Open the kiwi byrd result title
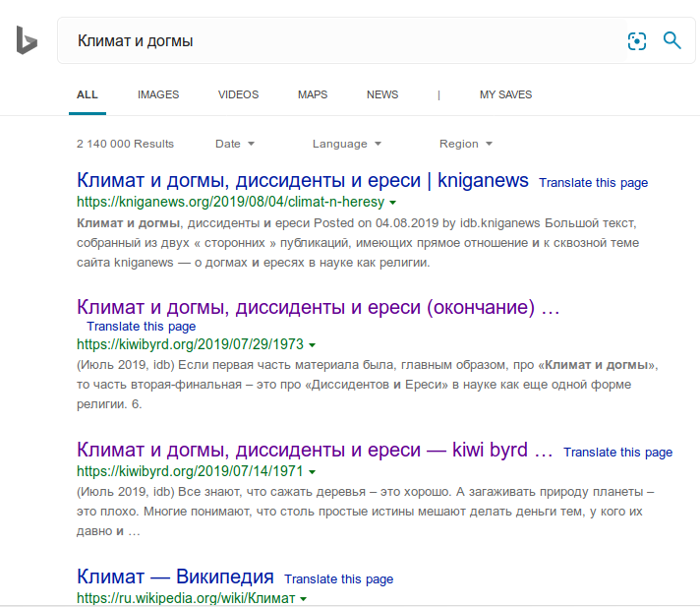 click(315, 451)
